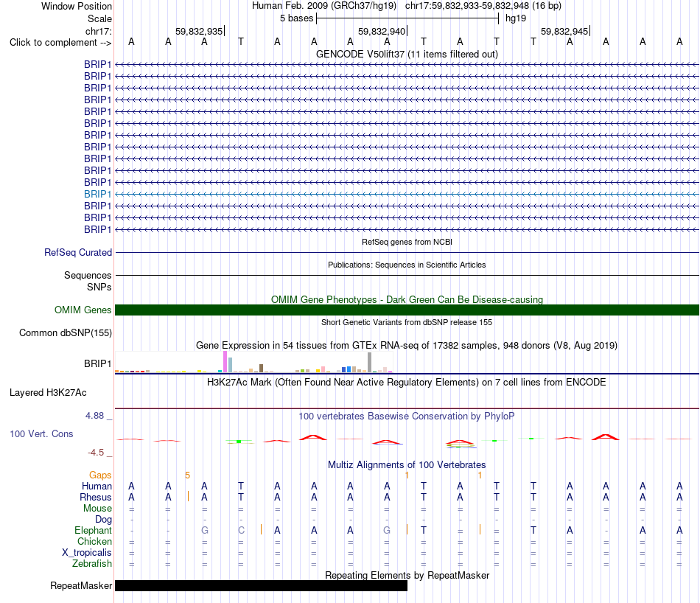This screenshot has height=603, width=700.
Task: Click 'GENCODE V50lift37 (11 items filtered out)' title
Action: click(407, 54)
